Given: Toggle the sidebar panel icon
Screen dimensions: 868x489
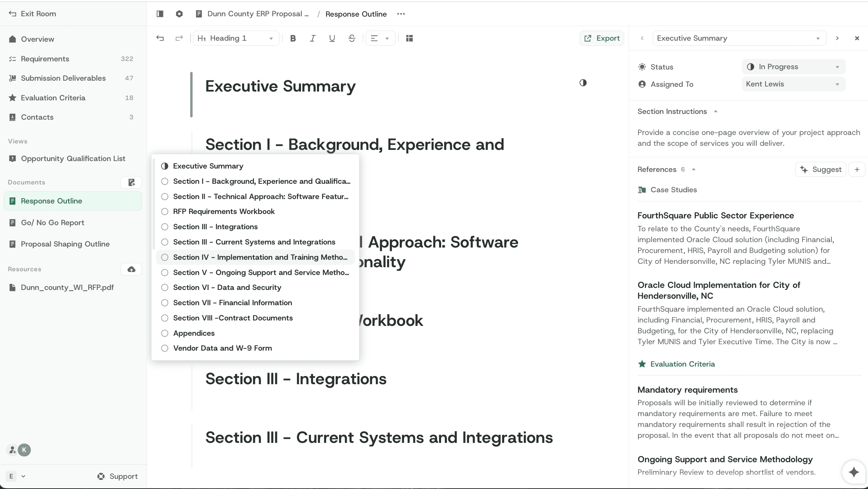Looking at the screenshot, I should pos(160,14).
